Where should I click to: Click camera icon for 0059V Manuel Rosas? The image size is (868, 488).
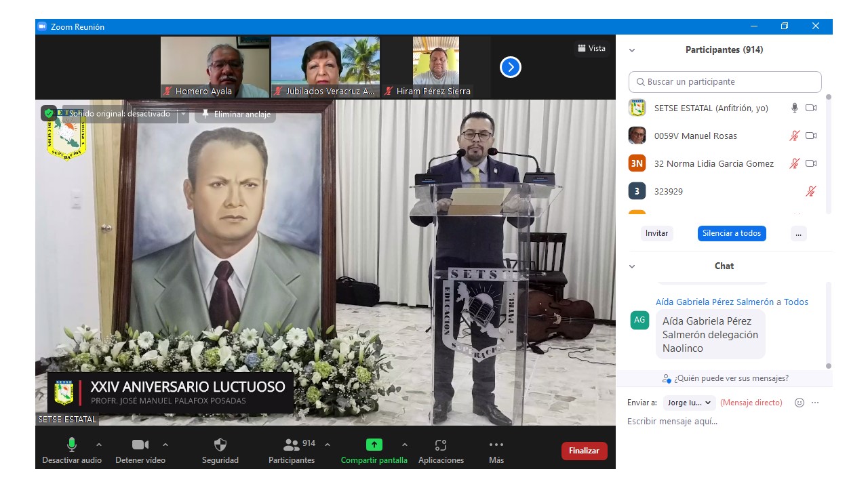811,136
